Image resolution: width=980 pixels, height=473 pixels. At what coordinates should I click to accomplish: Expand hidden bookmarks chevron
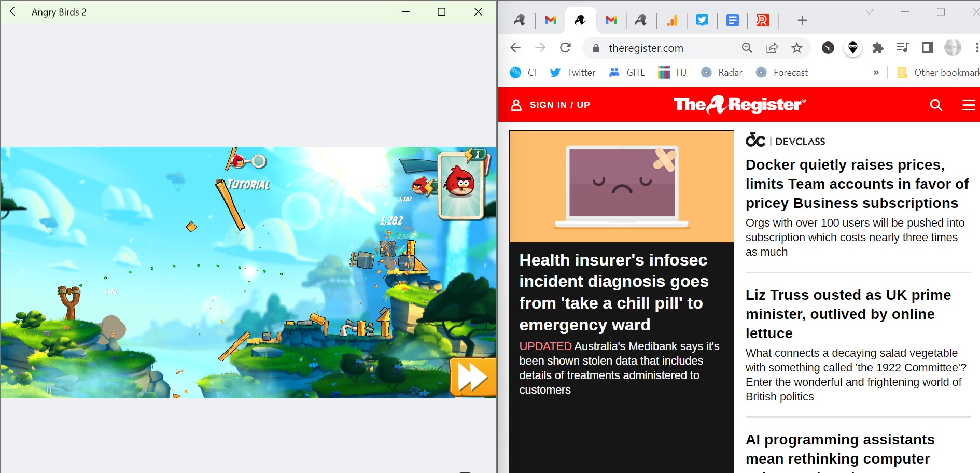tap(876, 73)
